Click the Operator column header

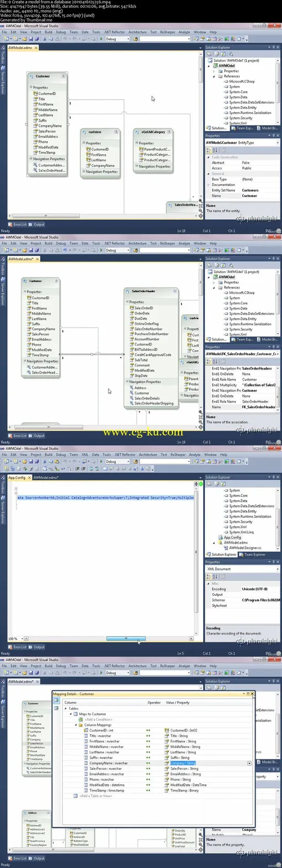pyautogui.click(x=154, y=702)
